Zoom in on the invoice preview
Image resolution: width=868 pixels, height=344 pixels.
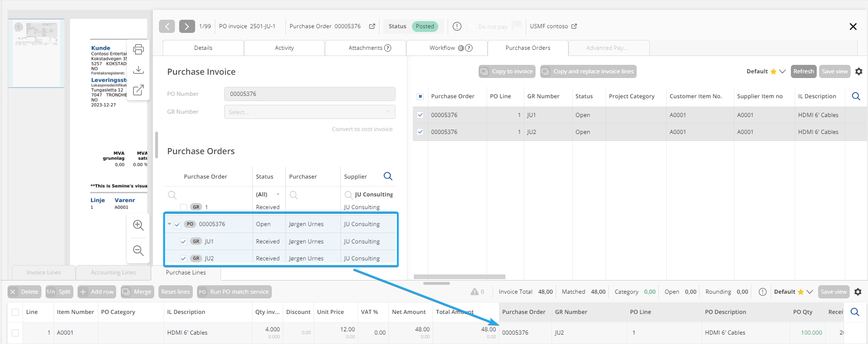pos(138,225)
